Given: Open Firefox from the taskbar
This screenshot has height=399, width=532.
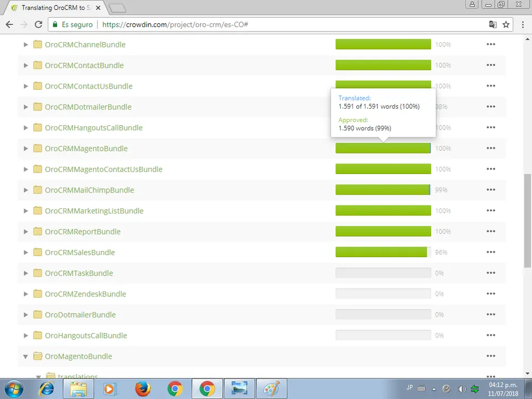Looking at the screenshot, I should pyautogui.click(x=142, y=389).
